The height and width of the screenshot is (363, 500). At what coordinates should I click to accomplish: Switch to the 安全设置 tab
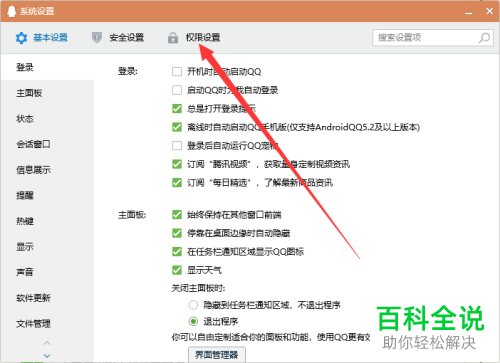pos(118,38)
